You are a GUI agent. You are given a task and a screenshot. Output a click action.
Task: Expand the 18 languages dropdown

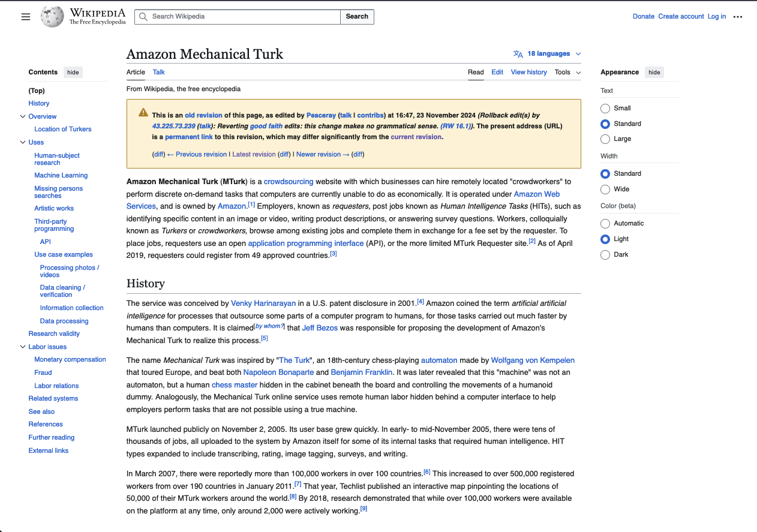coord(553,54)
